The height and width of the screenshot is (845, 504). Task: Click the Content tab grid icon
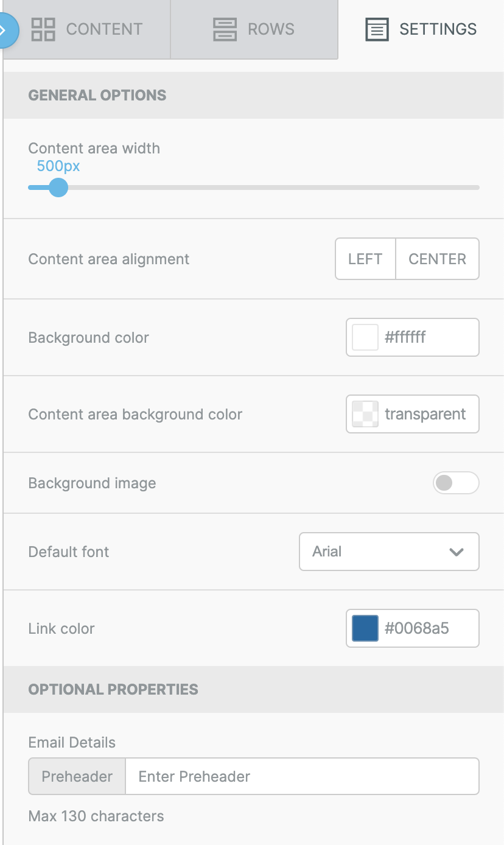click(43, 29)
